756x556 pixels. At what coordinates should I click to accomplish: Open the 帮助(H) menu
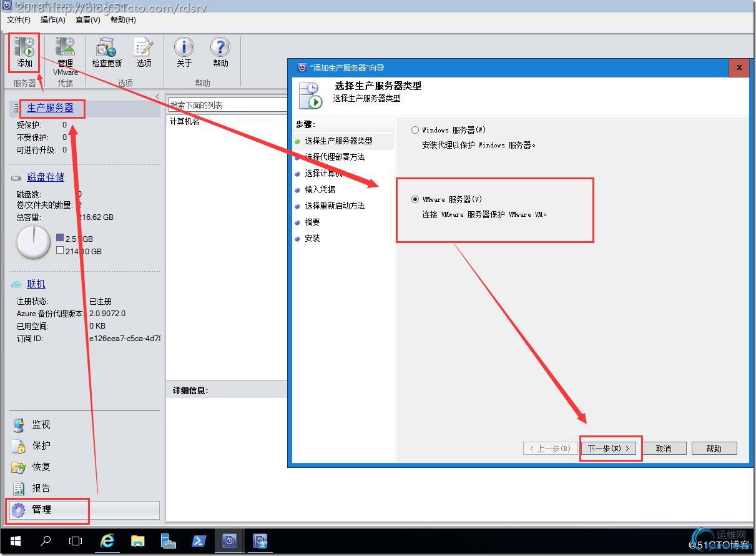point(123,20)
